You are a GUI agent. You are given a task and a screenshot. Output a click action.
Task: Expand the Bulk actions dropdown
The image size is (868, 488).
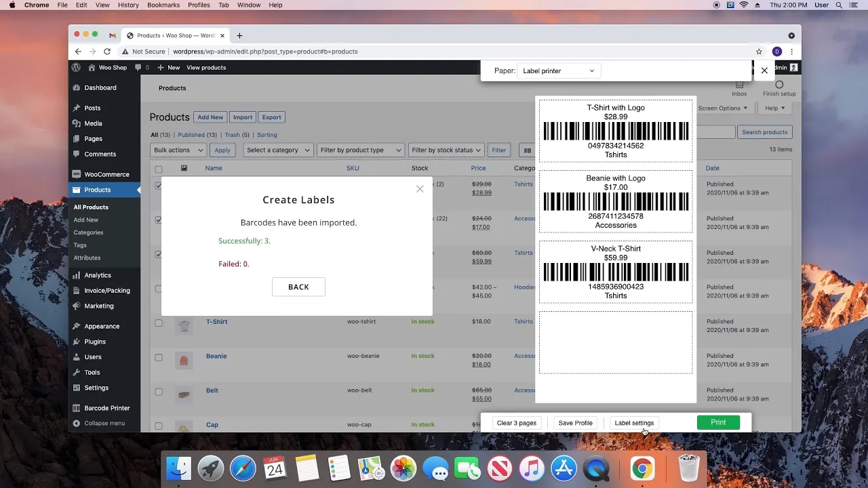[178, 150]
